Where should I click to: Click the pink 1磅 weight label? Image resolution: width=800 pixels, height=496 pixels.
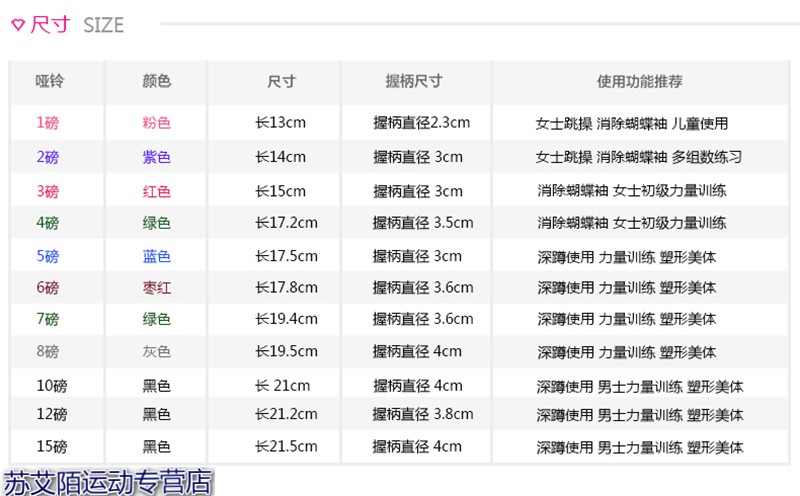(x=47, y=124)
